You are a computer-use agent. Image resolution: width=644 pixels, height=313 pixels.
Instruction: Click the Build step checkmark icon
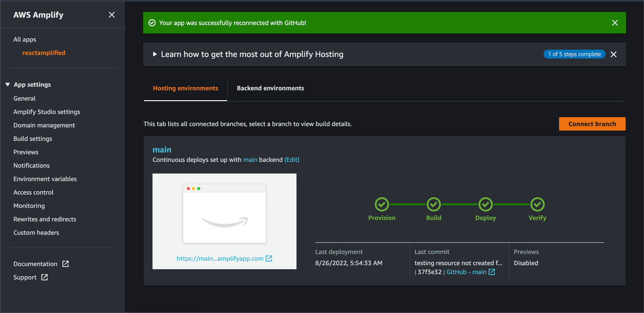click(x=434, y=204)
